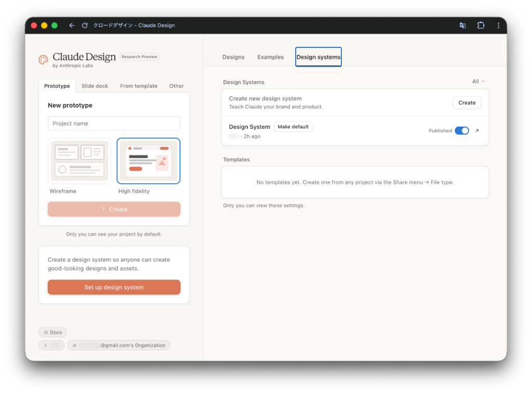Open the browser three-dot menu
Viewport: 532px width, 394px height.
click(498, 25)
